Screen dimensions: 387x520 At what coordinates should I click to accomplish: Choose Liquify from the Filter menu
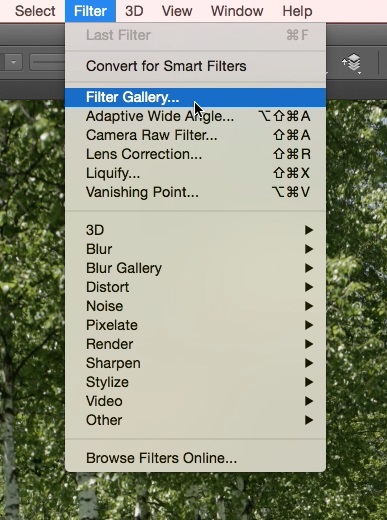195,173
